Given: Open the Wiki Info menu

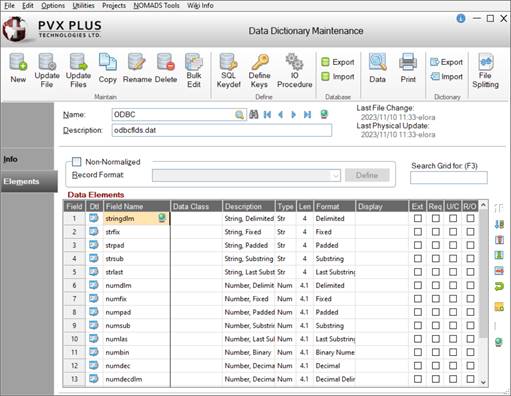Looking at the screenshot, I should click(x=200, y=6).
